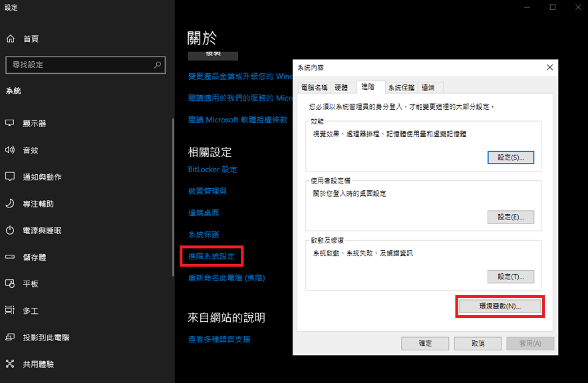This screenshot has height=383, width=588.
Task: Click the 套用(A) apply button
Action: 530,343
